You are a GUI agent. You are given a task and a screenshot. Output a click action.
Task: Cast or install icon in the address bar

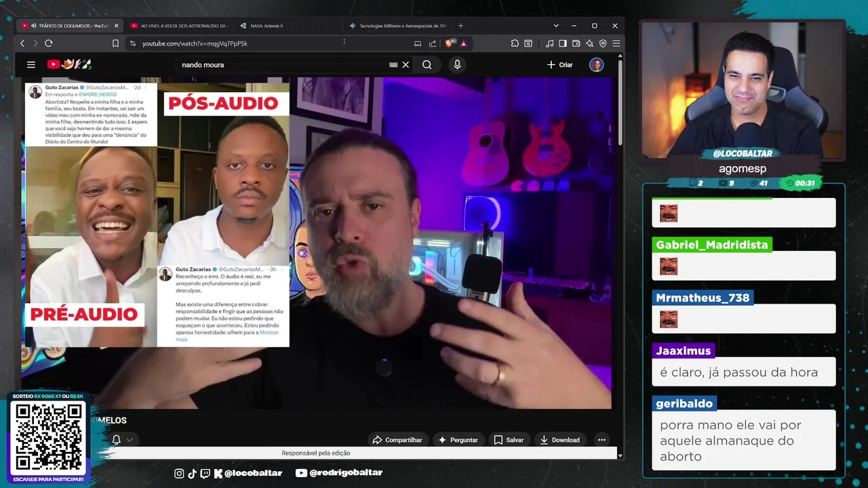[x=418, y=43]
